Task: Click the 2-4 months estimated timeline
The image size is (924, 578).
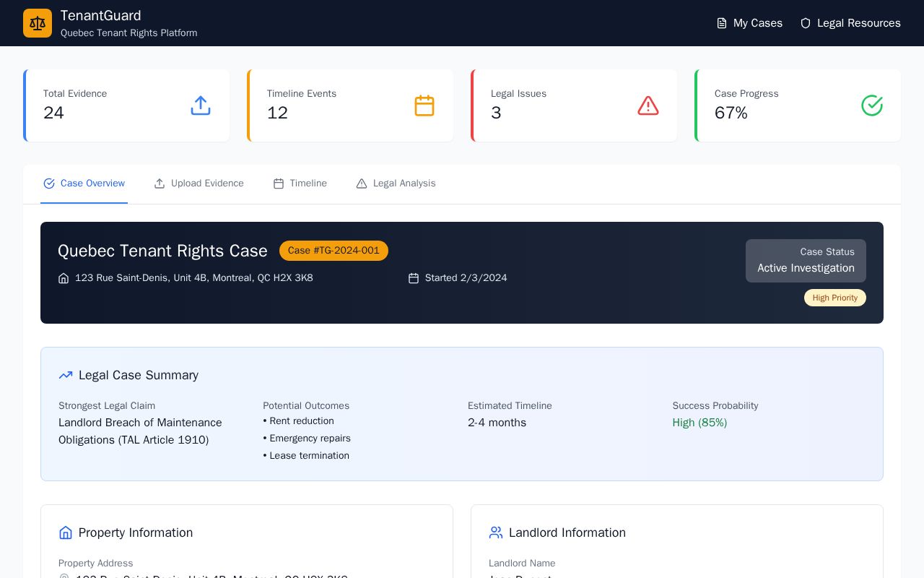Action: coord(497,423)
